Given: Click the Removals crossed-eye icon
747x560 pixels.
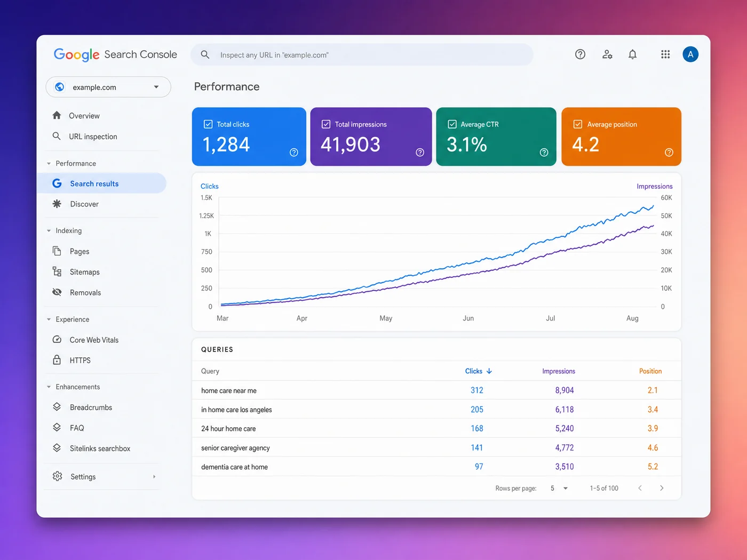Looking at the screenshot, I should tap(57, 292).
